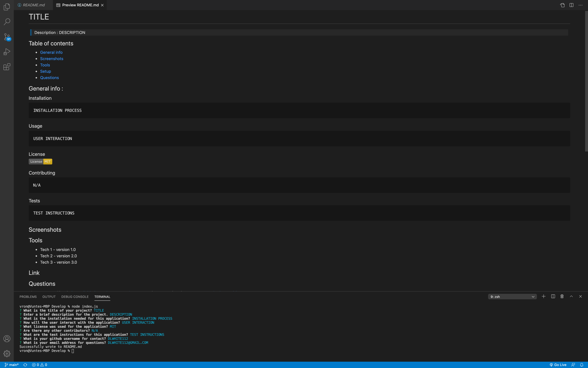
Task: Follow the Tools link in contents
Action: [45, 65]
